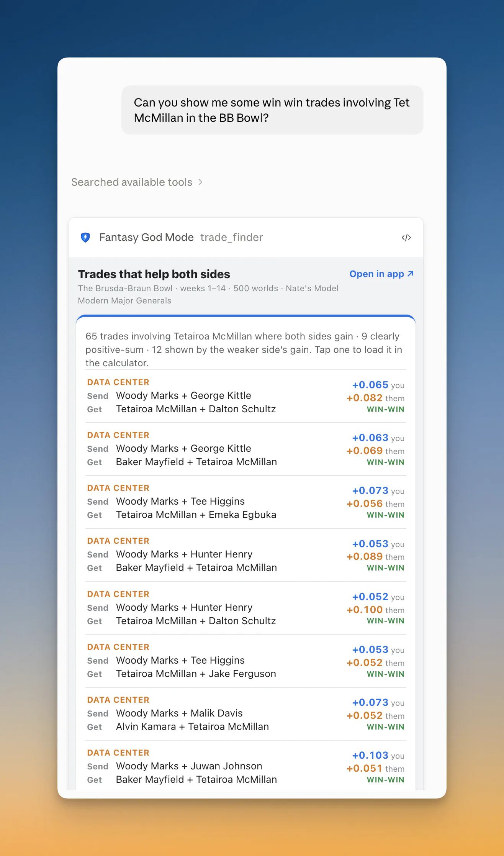The height and width of the screenshot is (856, 504).
Task: Select trade Hunter Henry for Baker Mayfield + McMillan
Action: [x=246, y=555]
